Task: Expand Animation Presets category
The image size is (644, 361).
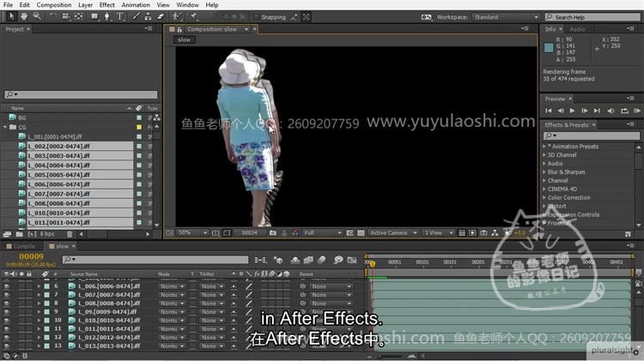Action: pyautogui.click(x=544, y=147)
